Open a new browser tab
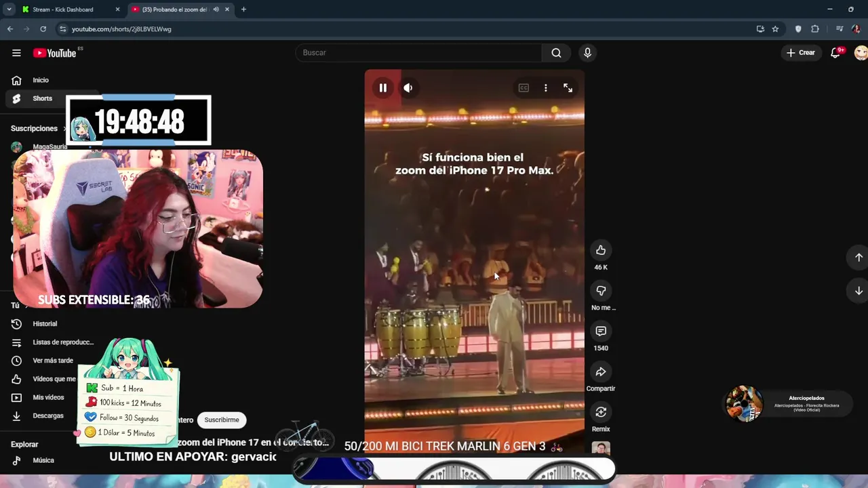Viewport: 868px width, 488px height. (x=243, y=9)
